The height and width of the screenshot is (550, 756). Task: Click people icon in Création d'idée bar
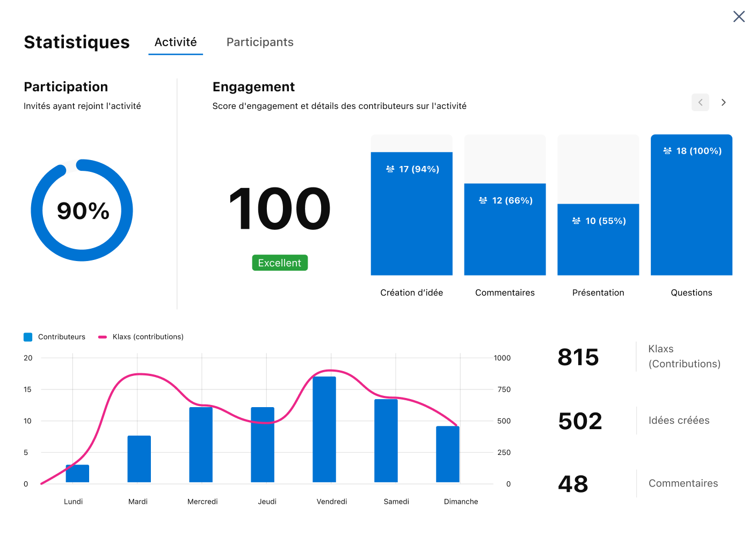click(390, 169)
